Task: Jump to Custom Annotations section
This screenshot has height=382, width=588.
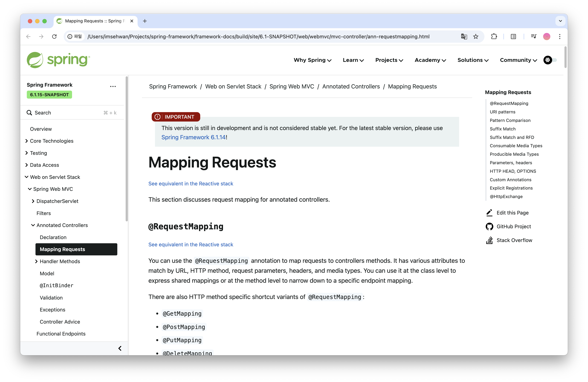Action: pos(510,180)
